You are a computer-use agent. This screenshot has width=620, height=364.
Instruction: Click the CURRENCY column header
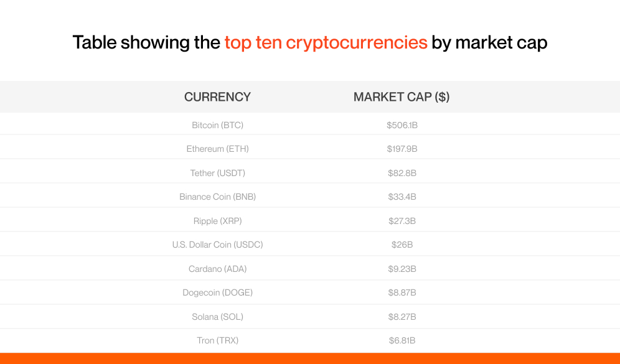(x=217, y=97)
